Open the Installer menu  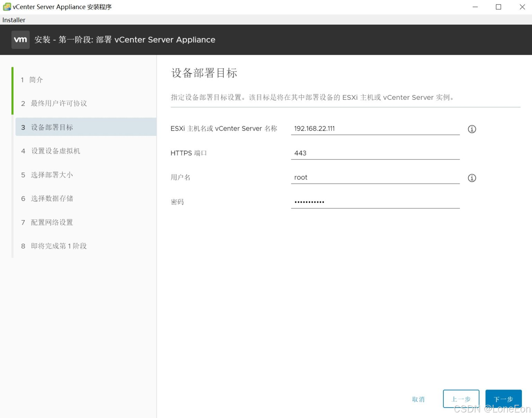tap(14, 20)
